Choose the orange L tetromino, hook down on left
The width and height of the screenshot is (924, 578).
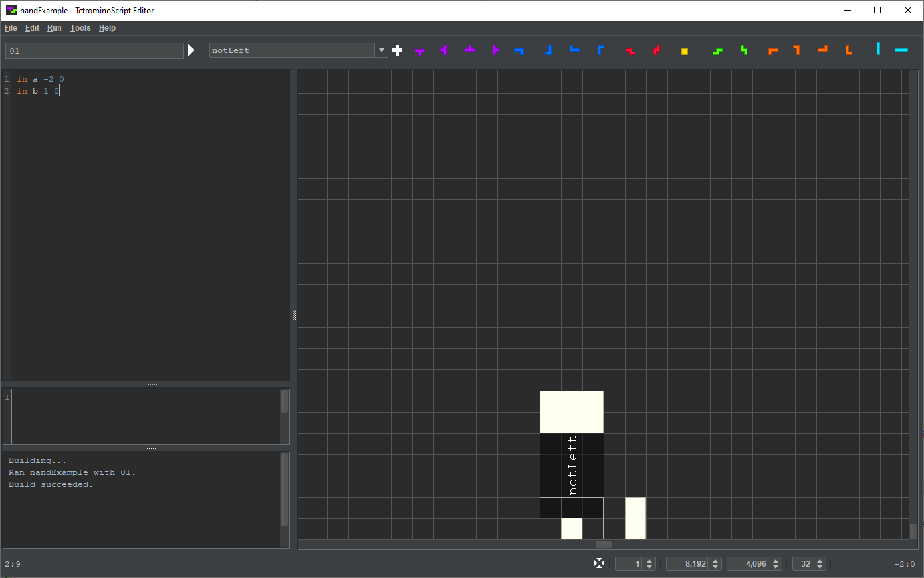pos(773,51)
